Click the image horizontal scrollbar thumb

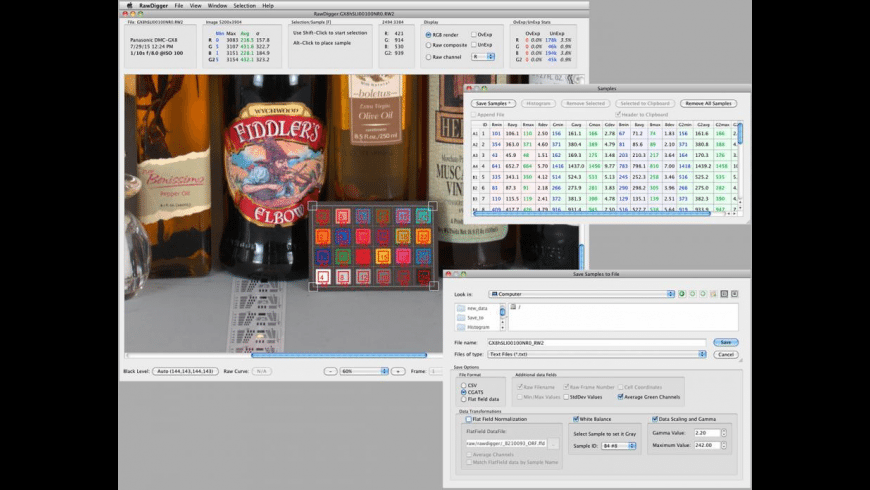click(x=339, y=355)
